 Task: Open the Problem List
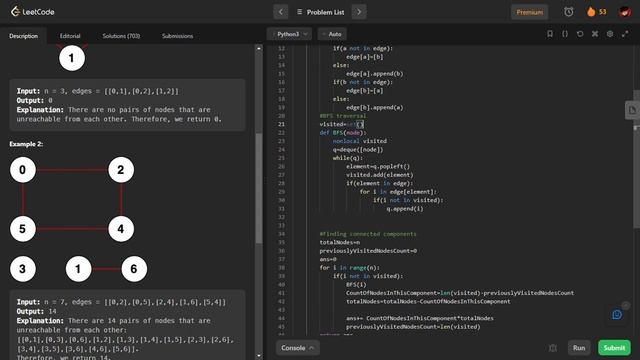[320, 12]
